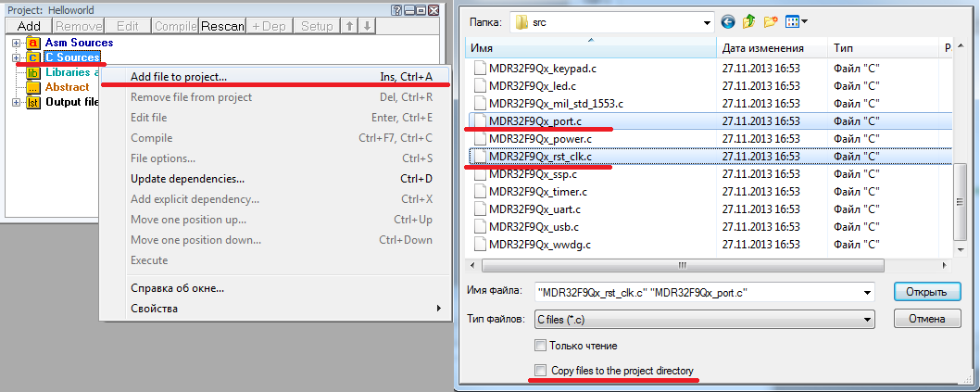980x392 pixels.
Task: Select Update dependencies in context menu
Action: (187, 178)
